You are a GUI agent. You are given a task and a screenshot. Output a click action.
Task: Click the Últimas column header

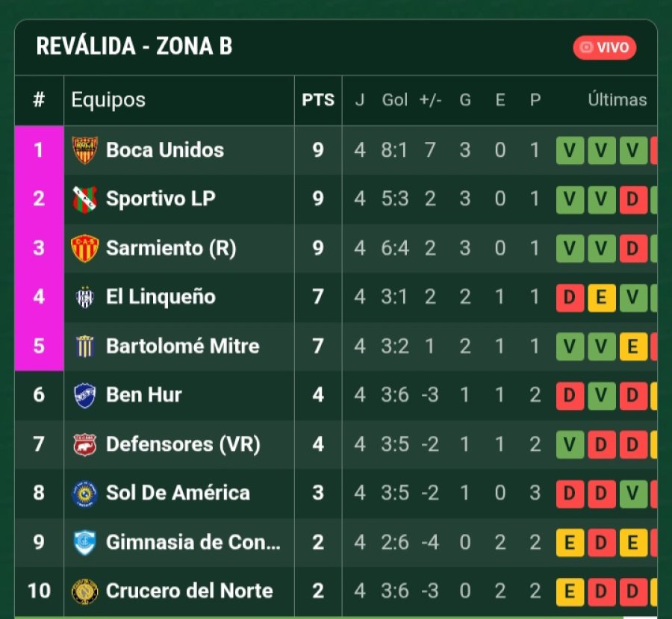617,100
